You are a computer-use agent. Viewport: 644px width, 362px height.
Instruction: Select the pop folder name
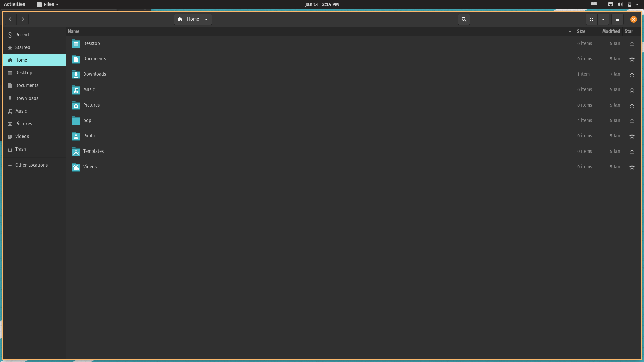click(87, 121)
